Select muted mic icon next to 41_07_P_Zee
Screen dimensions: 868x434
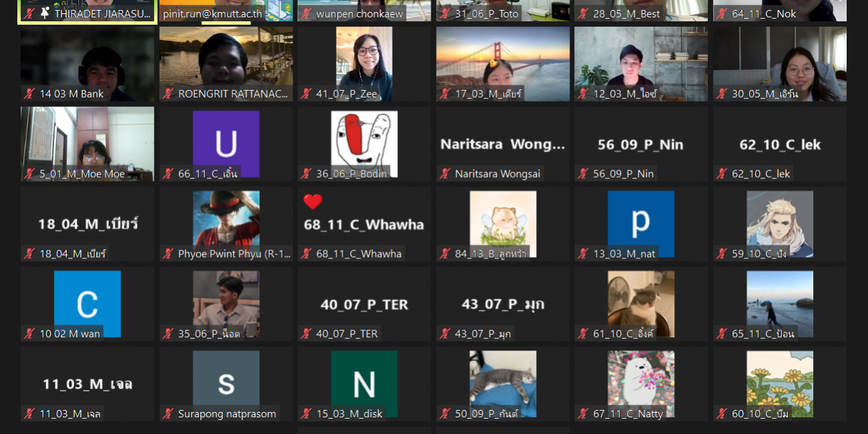[x=306, y=93]
